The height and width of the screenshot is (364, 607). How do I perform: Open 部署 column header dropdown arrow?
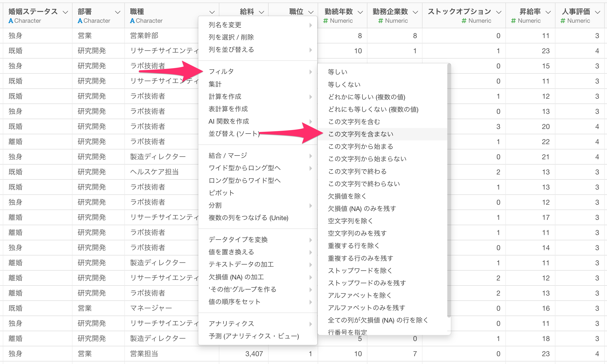[x=118, y=12]
